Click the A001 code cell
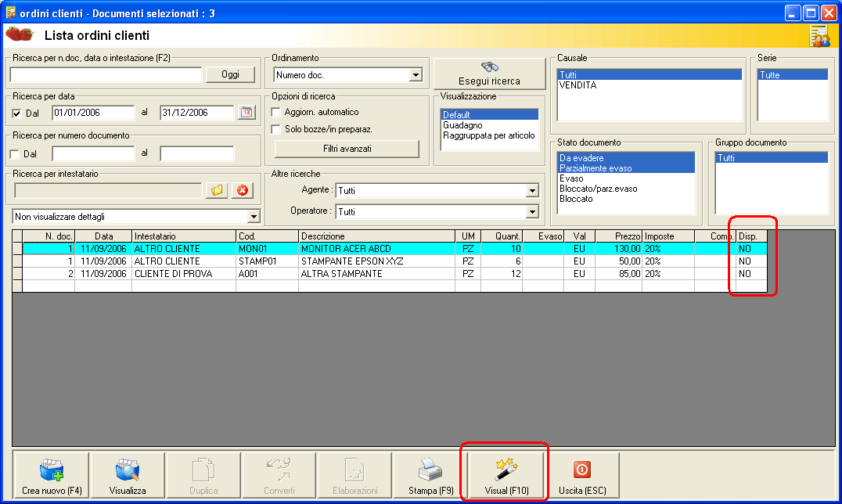Viewport: 842px width, 504px height. (267, 273)
